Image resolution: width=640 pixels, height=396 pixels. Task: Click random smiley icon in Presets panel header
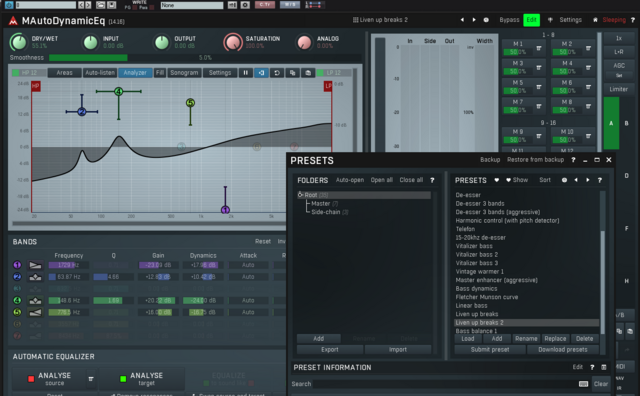tap(564, 180)
